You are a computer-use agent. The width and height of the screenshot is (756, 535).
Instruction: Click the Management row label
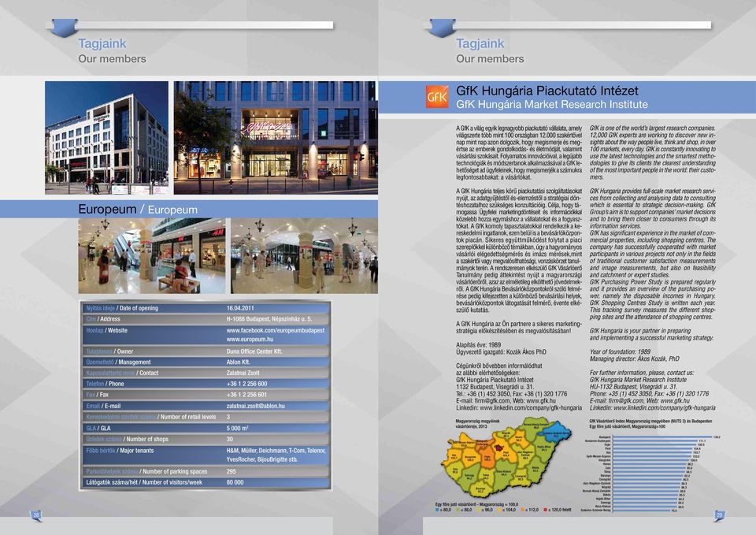point(118,362)
